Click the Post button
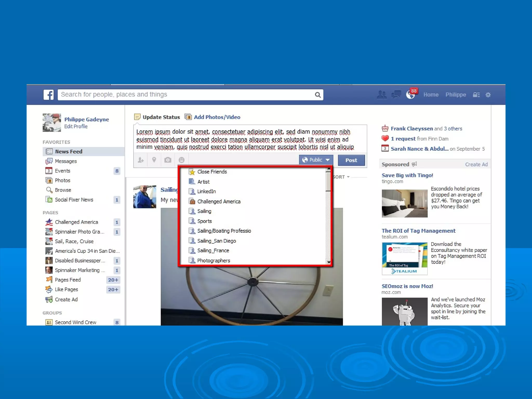 [x=351, y=160]
